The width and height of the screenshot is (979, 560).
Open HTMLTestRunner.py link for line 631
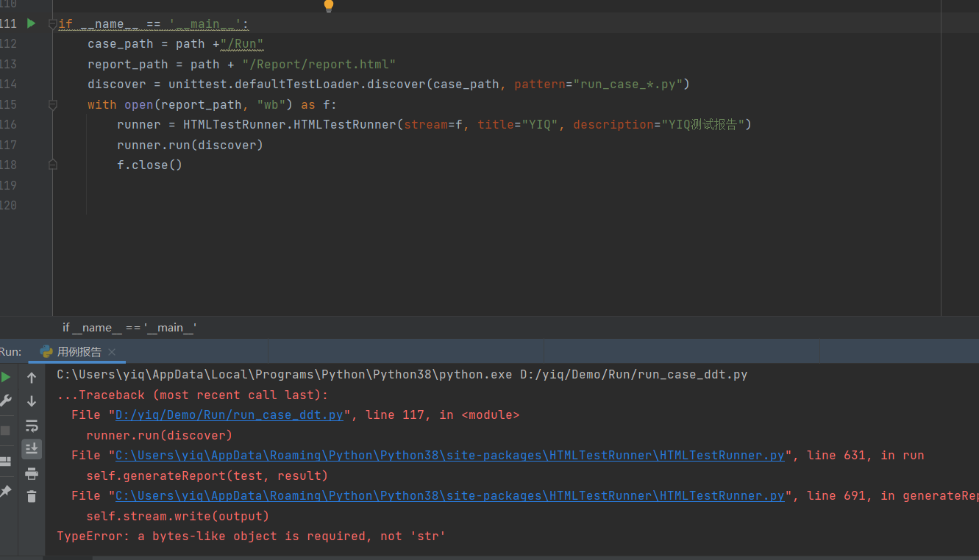pyautogui.click(x=450, y=456)
